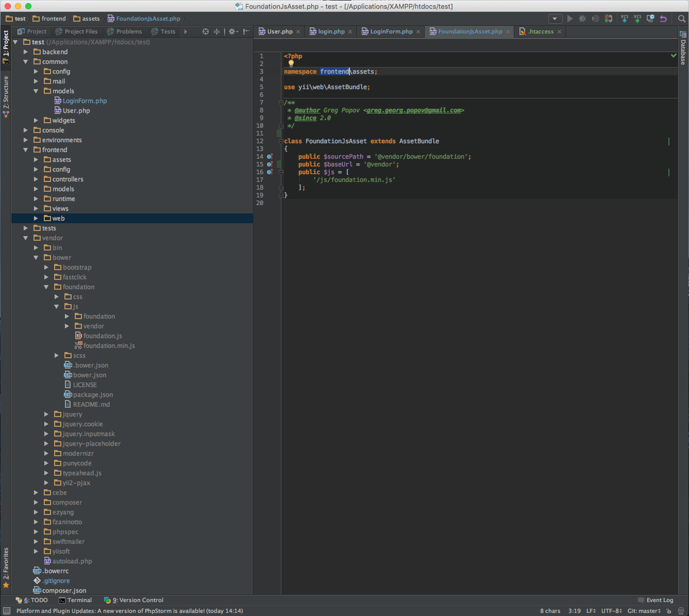Screen dimensions: 689x616
Task: Click VCS Update Project icon (blue arrow)
Action: pyautogui.click(x=625, y=19)
